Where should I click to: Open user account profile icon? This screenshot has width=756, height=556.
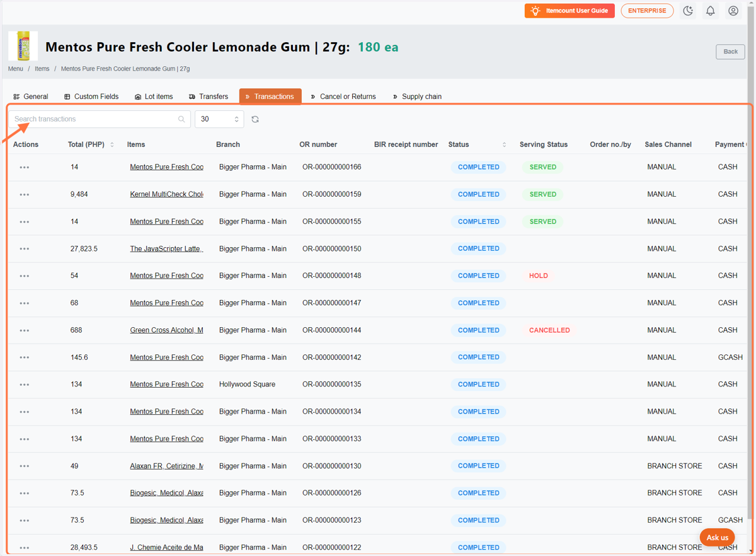click(x=733, y=11)
